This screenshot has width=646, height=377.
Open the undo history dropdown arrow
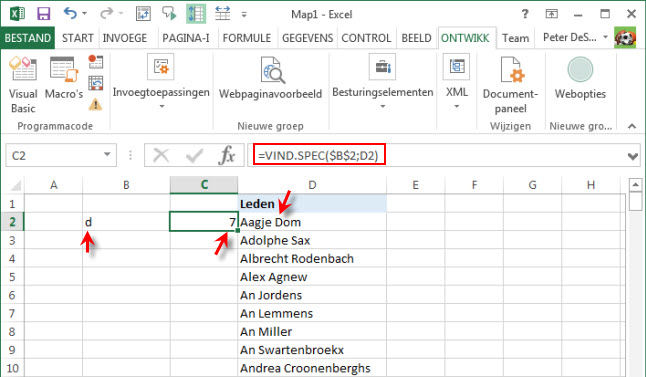pos(84,14)
